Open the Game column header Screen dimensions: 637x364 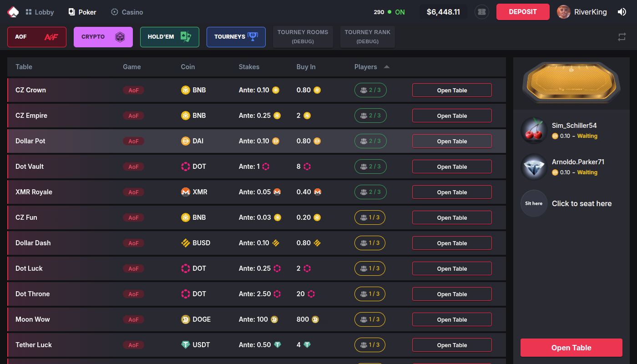132,66
